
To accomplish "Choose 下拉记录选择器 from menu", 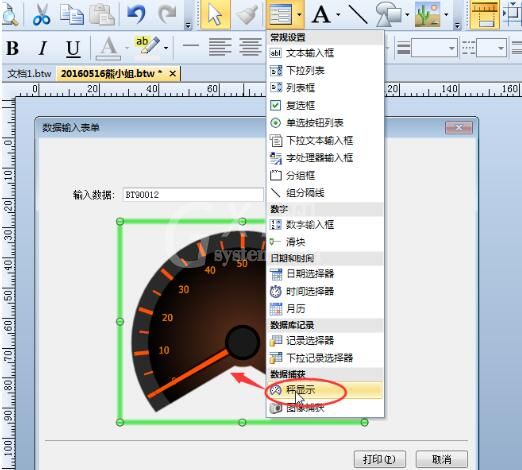I will pos(325,358).
